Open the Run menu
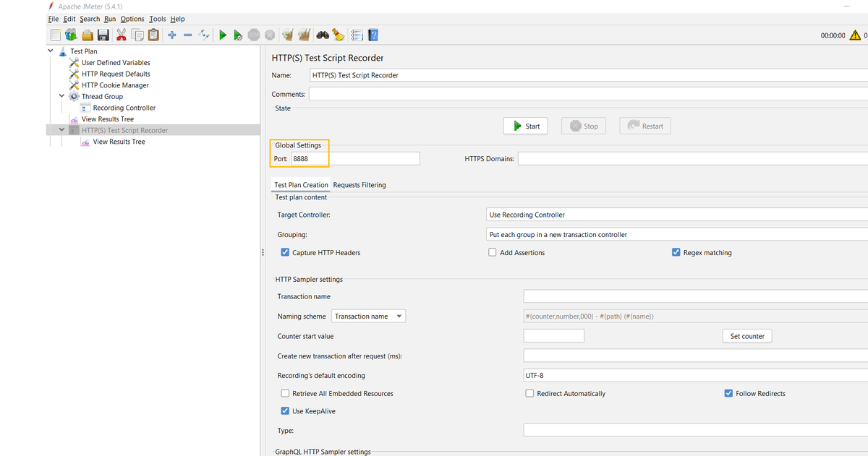The width and height of the screenshot is (868, 456). pyautogui.click(x=110, y=19)
